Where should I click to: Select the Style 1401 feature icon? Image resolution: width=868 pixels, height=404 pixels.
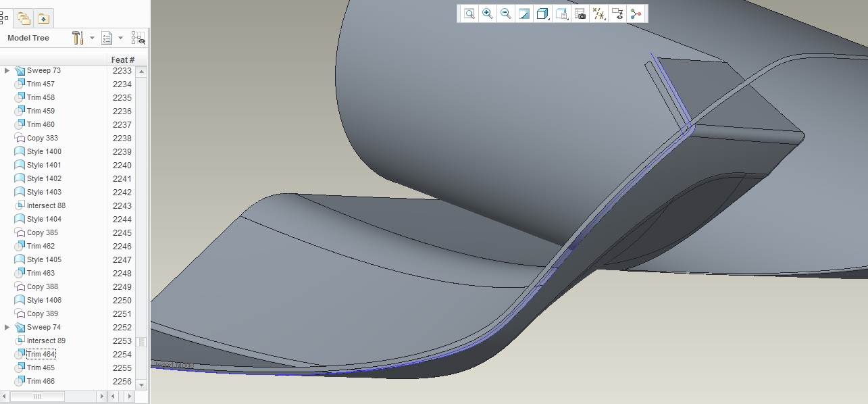pyautogui.click(x=20, y=165)
